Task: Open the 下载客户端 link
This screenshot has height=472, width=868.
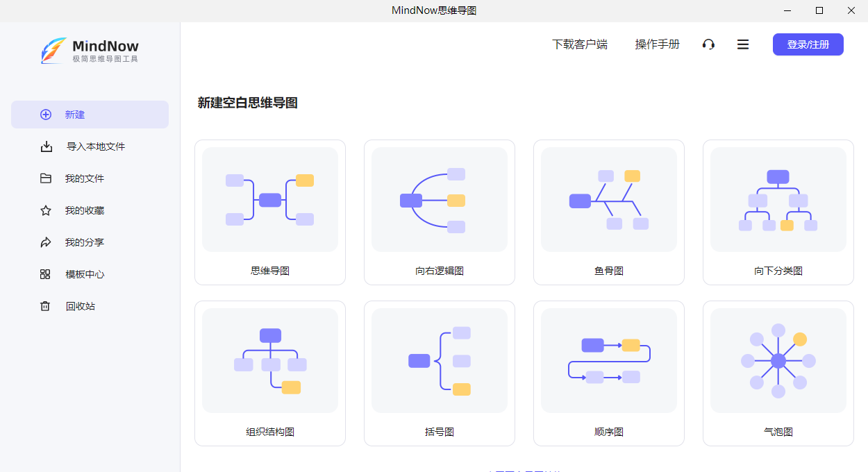Action: (x=580, y=44)
